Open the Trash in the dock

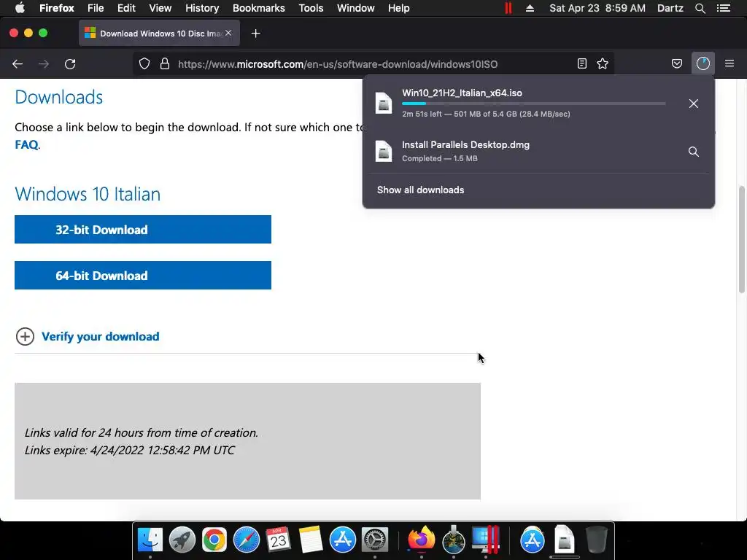tap(596, 540)
